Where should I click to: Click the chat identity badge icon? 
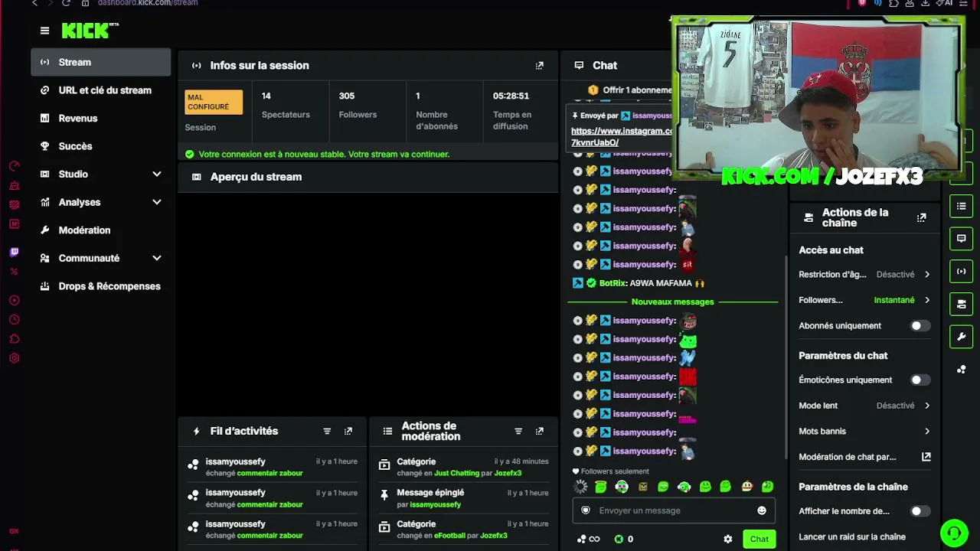click(586, 510)
